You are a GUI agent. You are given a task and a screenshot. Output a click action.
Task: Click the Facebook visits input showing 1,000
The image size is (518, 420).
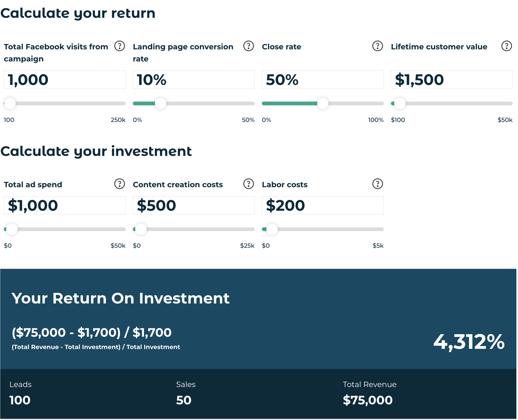click(x=65, y=80)
